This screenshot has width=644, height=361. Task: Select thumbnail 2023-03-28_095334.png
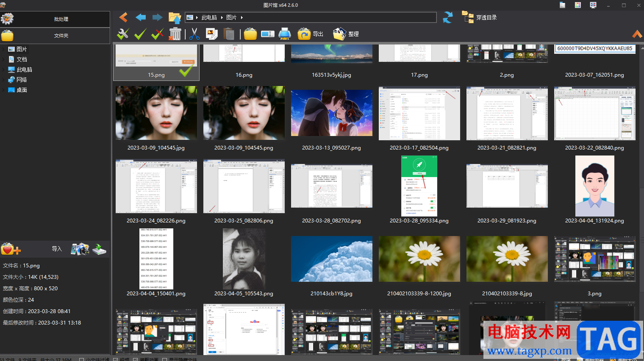click(x=419, y=186)
